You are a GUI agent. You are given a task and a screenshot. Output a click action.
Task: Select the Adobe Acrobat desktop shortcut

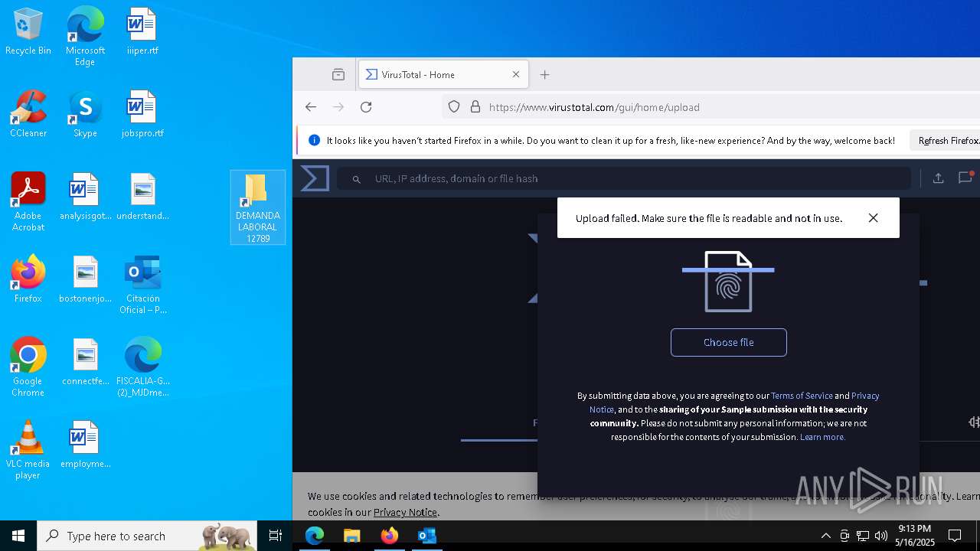pyautogui.click(x=28, y=202)
